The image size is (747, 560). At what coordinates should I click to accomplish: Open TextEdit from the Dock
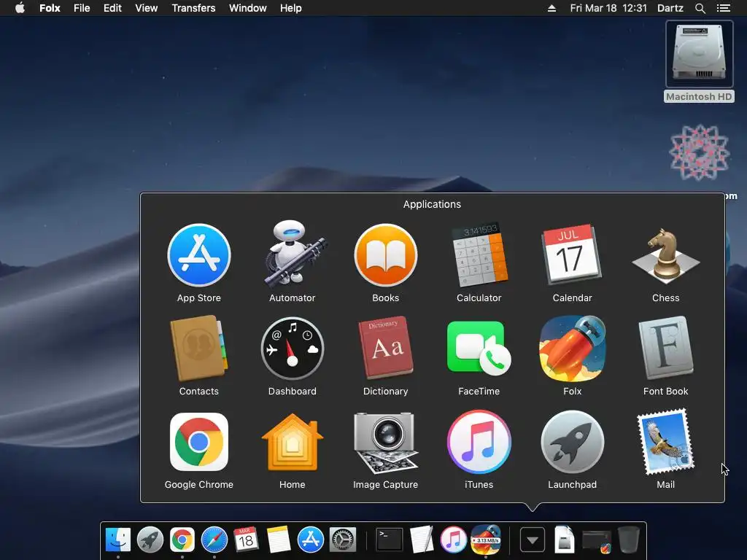coord(422,540)
